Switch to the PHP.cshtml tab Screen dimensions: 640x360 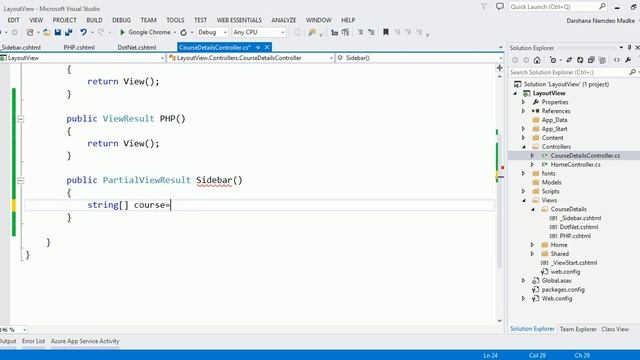(79, 48)
